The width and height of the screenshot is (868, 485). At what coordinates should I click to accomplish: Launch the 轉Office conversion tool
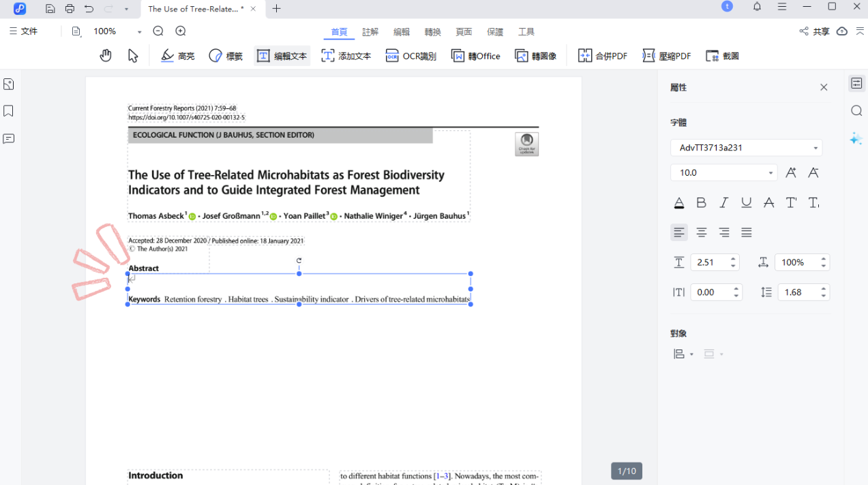click(475, 55)
